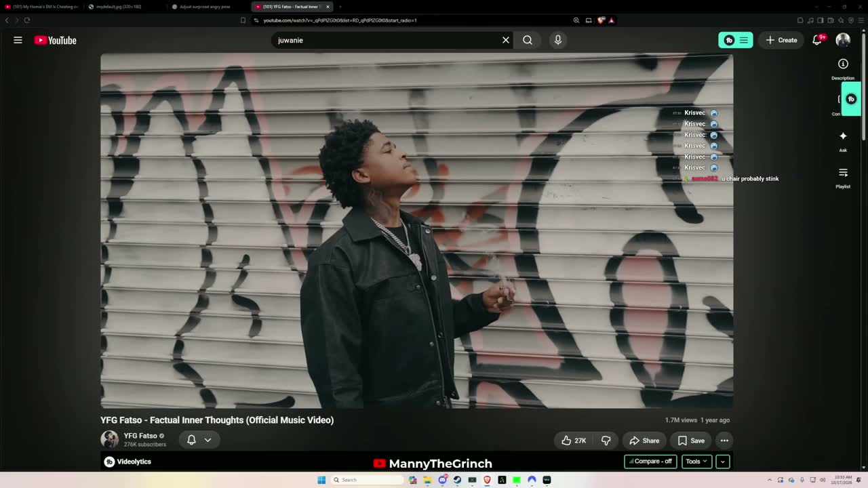
Task: Open the Tools dropdown
Action: point(696,462)
